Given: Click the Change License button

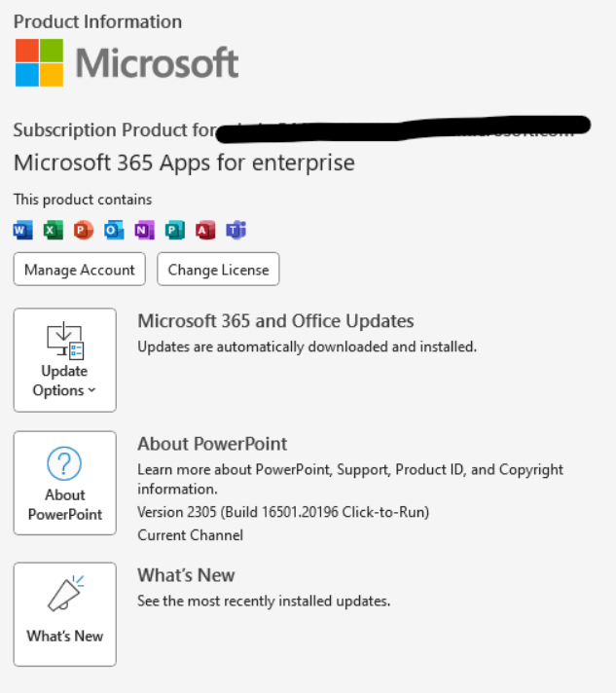Looking at the screenshot, I should (218, 270).
